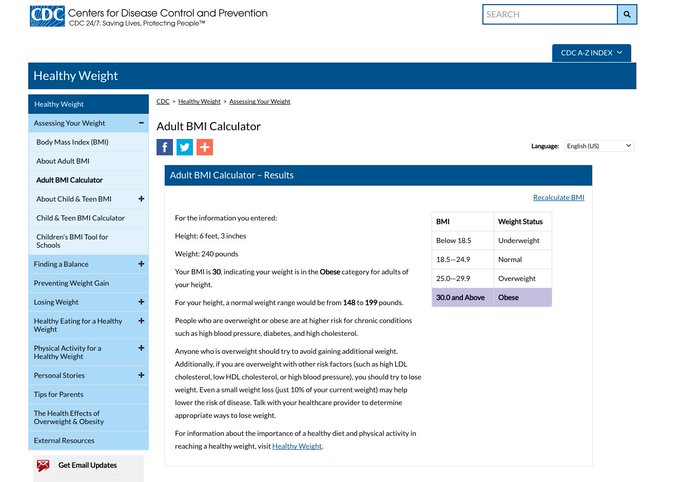Click the '30.0 and Above' table cell

coord(463,298)
